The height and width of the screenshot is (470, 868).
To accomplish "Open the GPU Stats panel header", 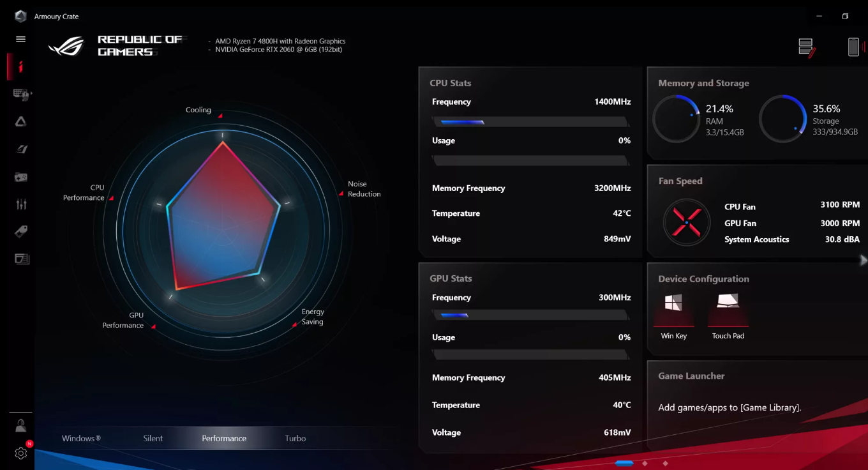I will click(451, 278).
